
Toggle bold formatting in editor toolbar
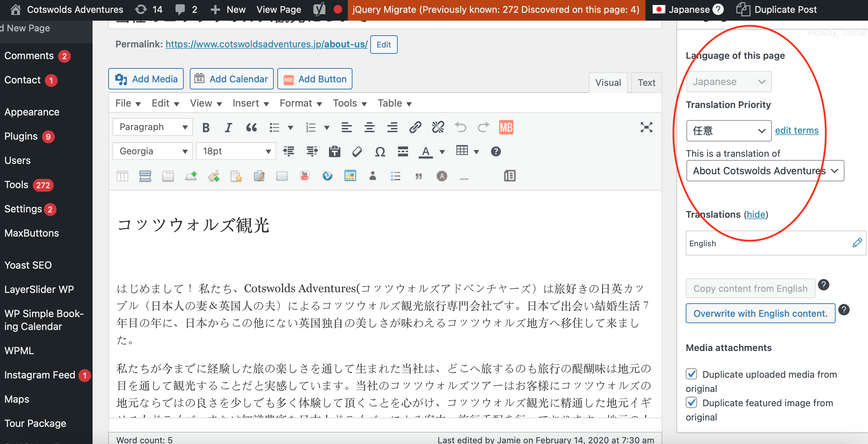pos(206,127)
